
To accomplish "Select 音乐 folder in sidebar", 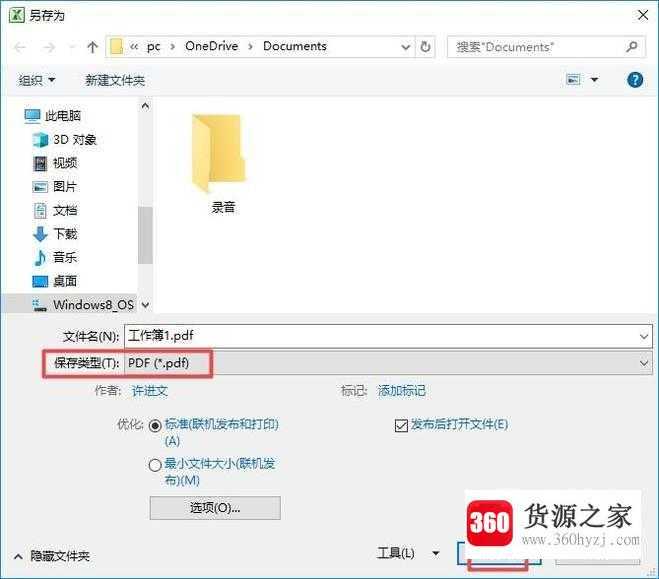I will [x=55, y=257].
